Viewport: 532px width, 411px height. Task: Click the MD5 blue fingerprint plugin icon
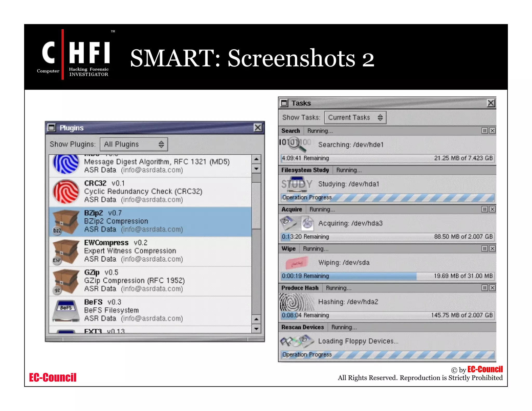point(66,164)
